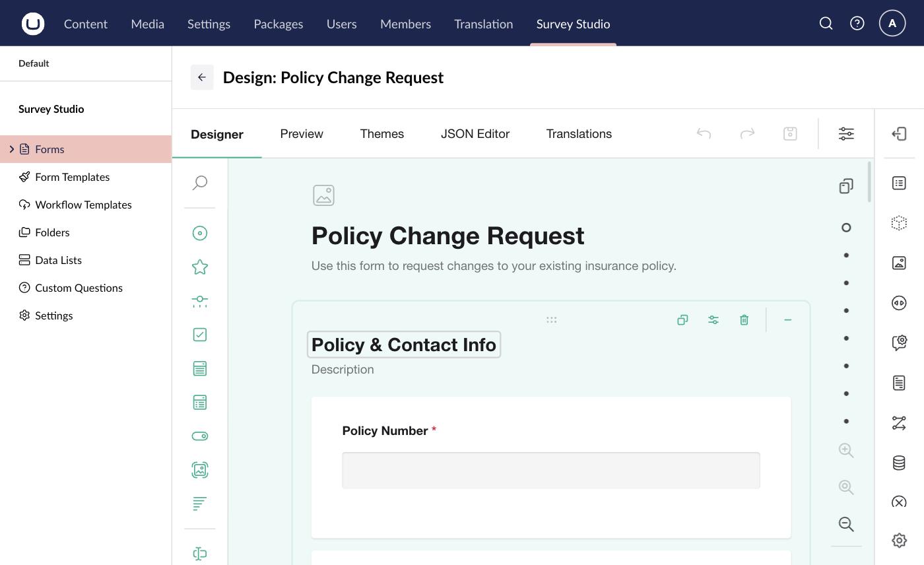Open the database icon in right sidebar

(899, 463)
